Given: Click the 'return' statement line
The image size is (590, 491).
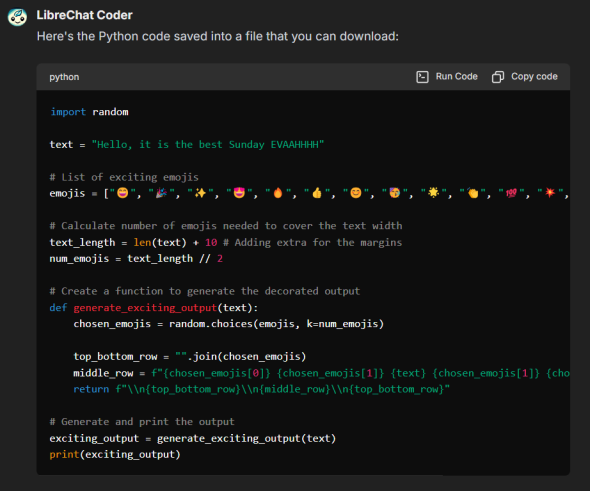Looking at the screenshot, I should (x=262, y=389).
